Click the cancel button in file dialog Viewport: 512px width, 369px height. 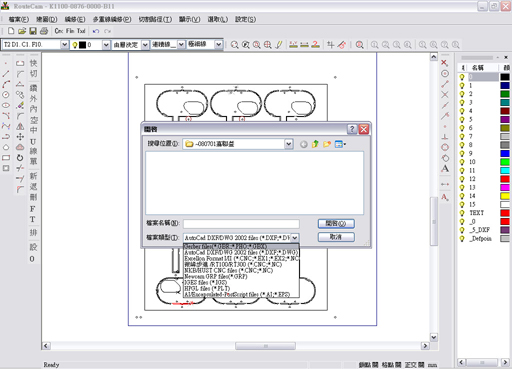coord(336,237)
